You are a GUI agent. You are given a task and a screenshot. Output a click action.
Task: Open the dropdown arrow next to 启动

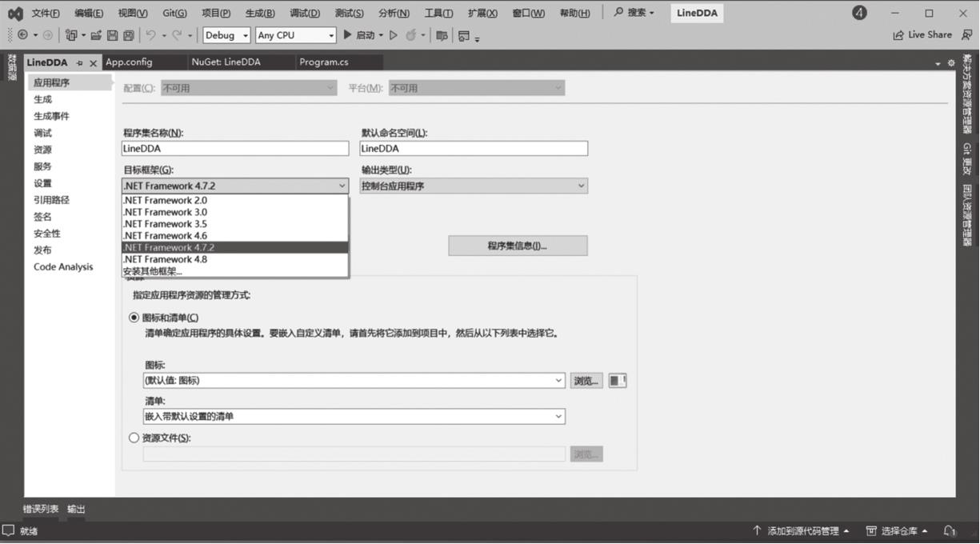coord(381,35)
